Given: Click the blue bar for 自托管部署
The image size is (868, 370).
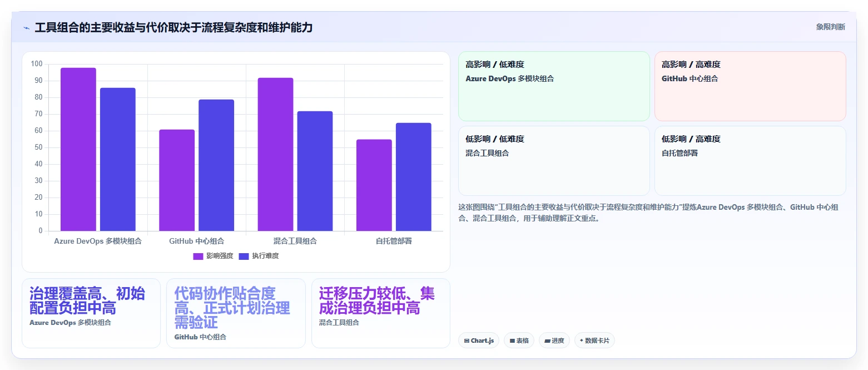Looking at the screenshot, I should tap(413, 177).
